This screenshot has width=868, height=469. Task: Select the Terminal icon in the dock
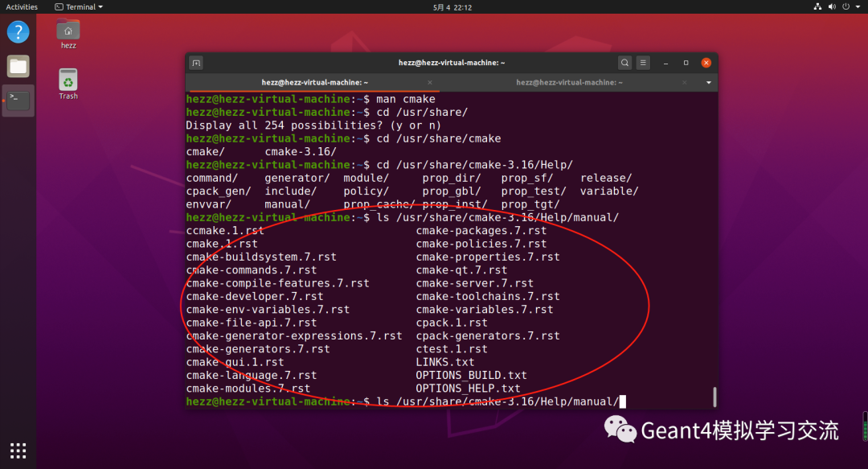(18, 101)
